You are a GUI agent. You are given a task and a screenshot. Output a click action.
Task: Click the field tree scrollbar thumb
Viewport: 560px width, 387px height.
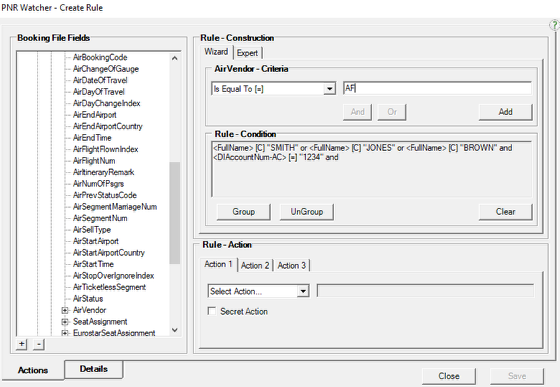pos(175,213)
